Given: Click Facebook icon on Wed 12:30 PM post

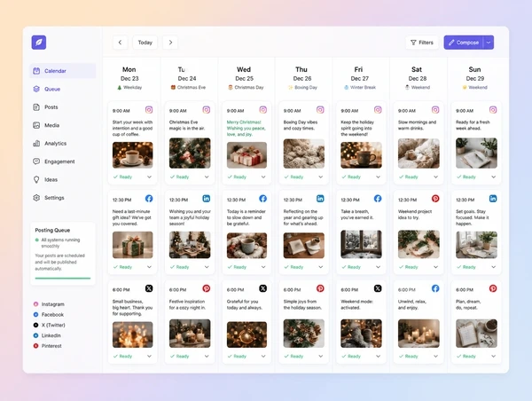Looking at the screenshot, I should [x=263, y=199].
